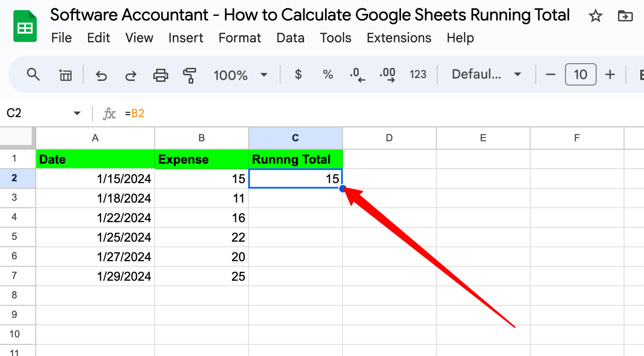This screenshot has height=356, width=644.
Task: Print the spreadsheet
Action: pyautogui.click(x=160, y=75)
